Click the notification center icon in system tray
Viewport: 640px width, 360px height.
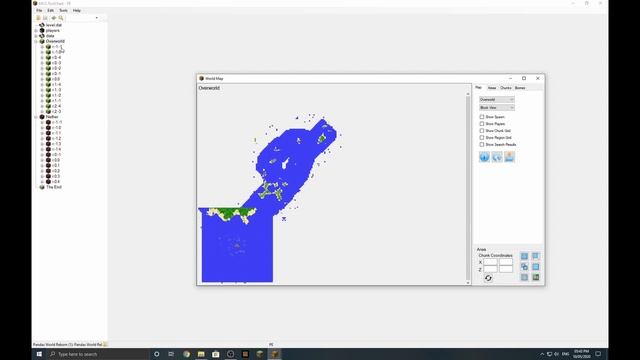point(598,354)
